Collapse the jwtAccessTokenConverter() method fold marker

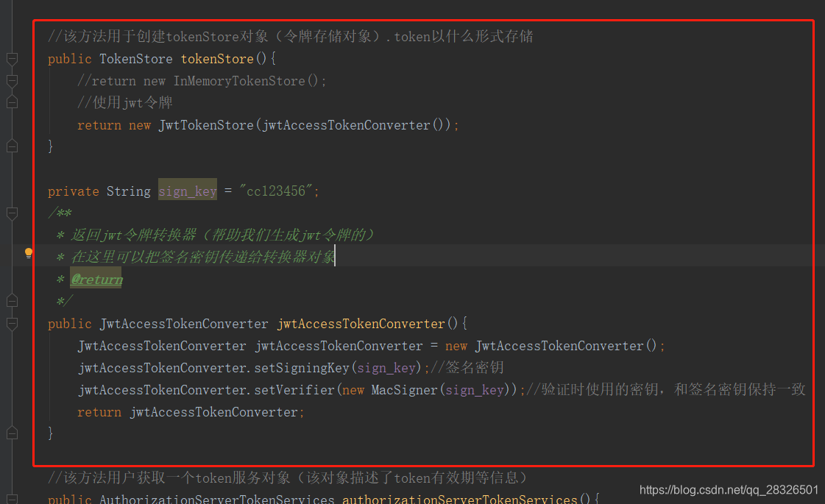[x=12, y=324]
